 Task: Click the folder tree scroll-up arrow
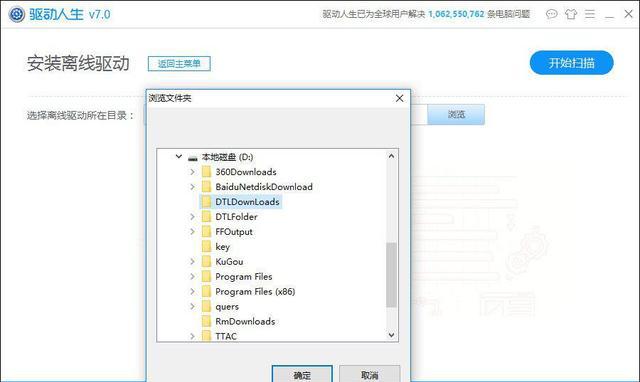(x=391, y=156)
